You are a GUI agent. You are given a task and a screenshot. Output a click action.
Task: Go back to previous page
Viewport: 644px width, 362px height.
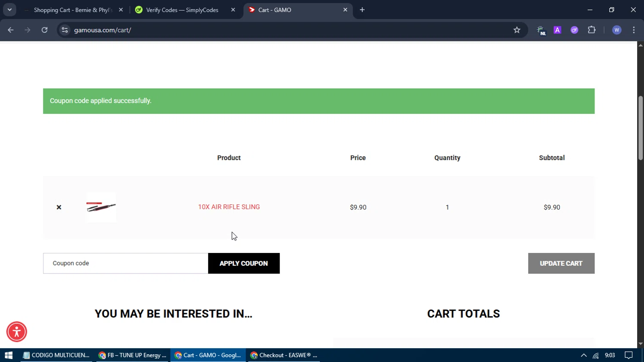(x=11, y=30)
